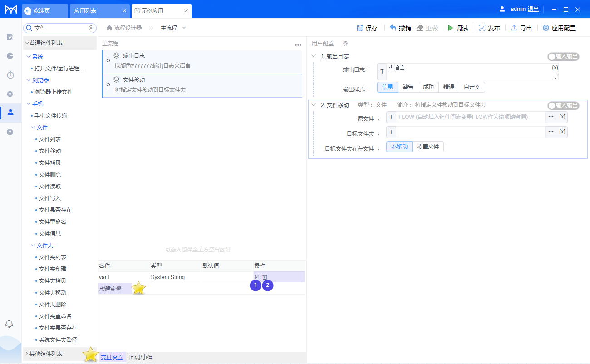The width and height of the screenshot is (590, 364).
Task: Collapse the 1.输出日志 configuration section
Action: (x=314, y=56)
